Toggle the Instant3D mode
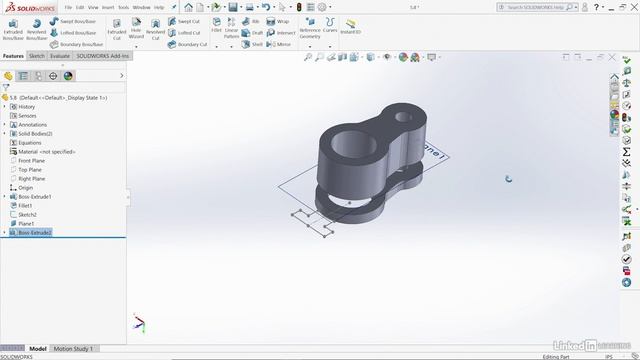This screenshot has width=640, height=360. 351,26
